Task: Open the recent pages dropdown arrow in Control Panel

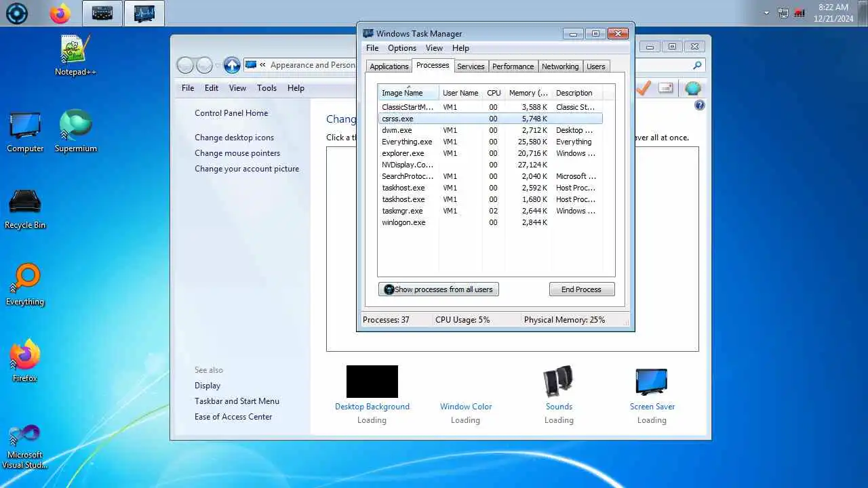Action: point(218,66)
